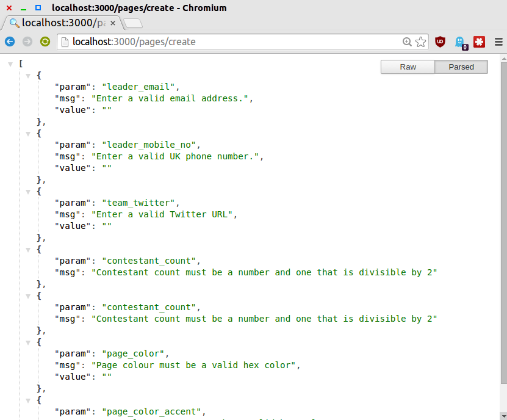Open the uBlock Origin extension icon
Image resolution: width=507 pixels, height=420 pixels.
point(440,42)
